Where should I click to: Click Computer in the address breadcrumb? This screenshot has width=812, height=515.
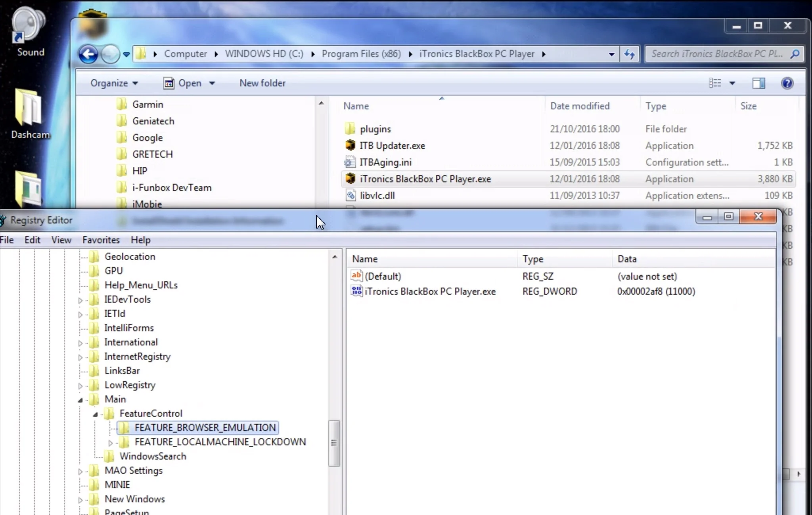(x=185, y=54)
